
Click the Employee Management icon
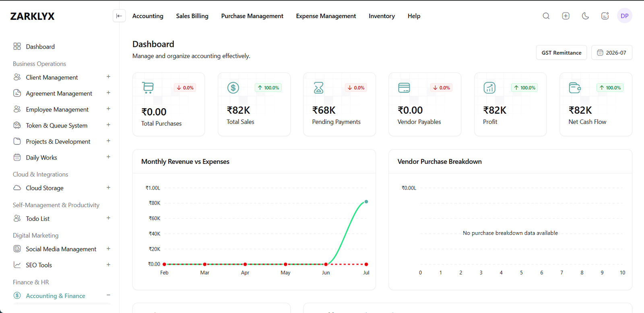click(17, 109)
